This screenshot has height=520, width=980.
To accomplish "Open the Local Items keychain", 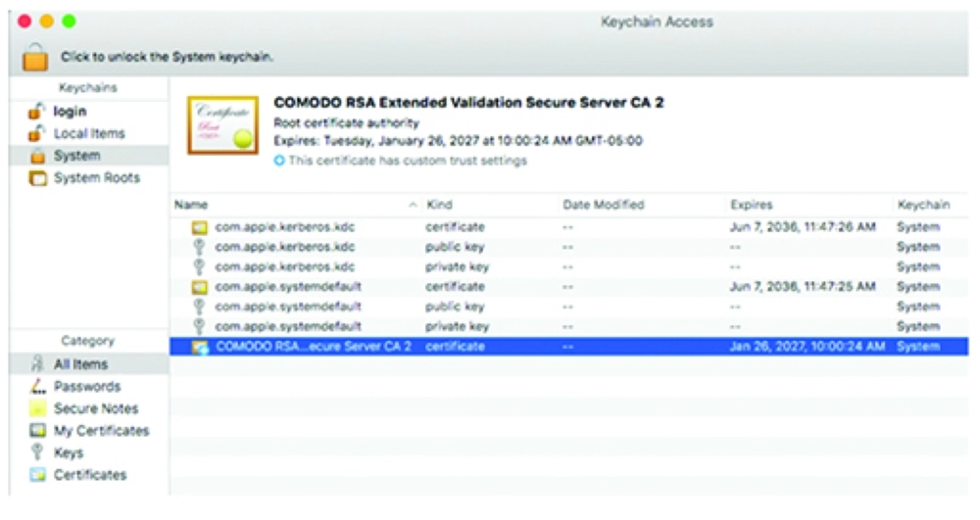I will click(x=88, y=133).
